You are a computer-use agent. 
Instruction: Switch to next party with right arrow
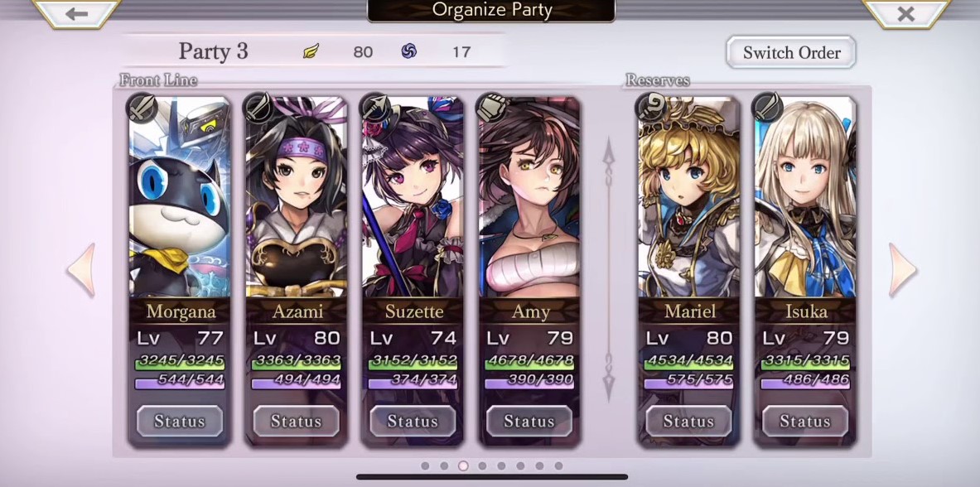click(902, 270)
